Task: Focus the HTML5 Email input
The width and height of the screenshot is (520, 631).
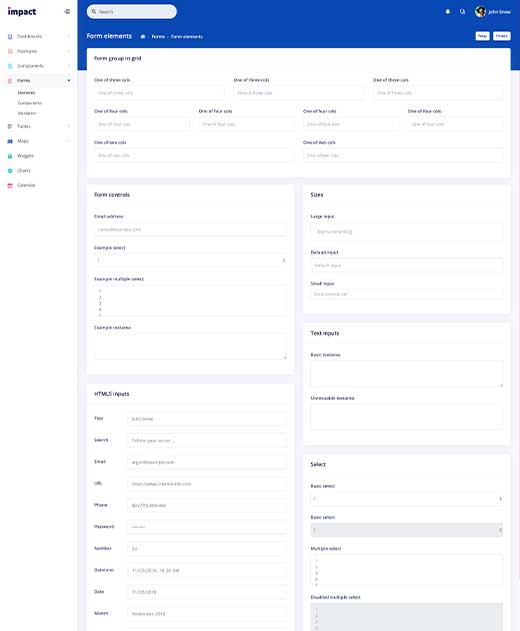Action: click(x=207, y=462)
